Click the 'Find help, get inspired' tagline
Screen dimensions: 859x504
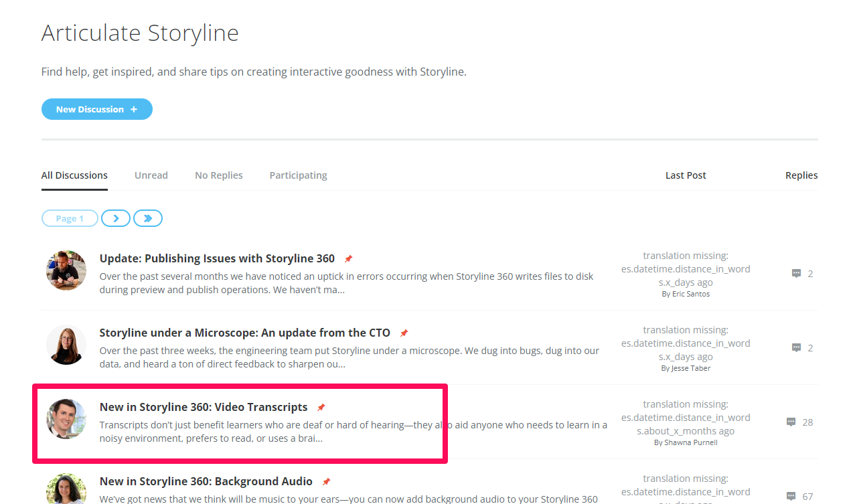[254, 72]
